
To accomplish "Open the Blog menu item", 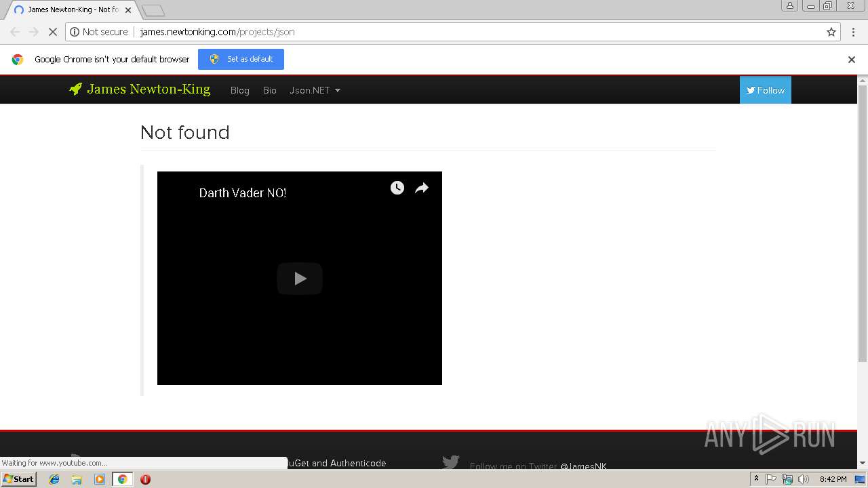I will pos(240,90).
